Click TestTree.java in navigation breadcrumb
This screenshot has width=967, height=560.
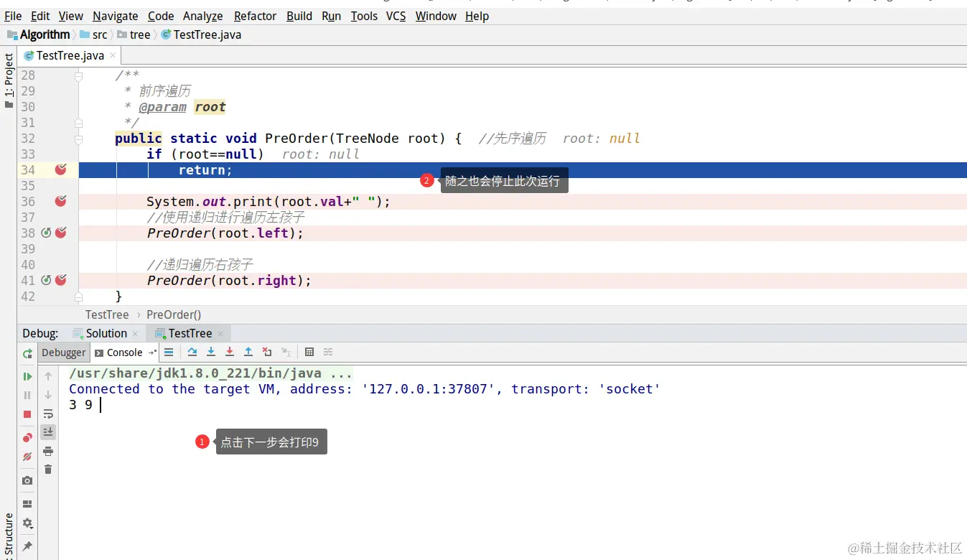point(202,34)
